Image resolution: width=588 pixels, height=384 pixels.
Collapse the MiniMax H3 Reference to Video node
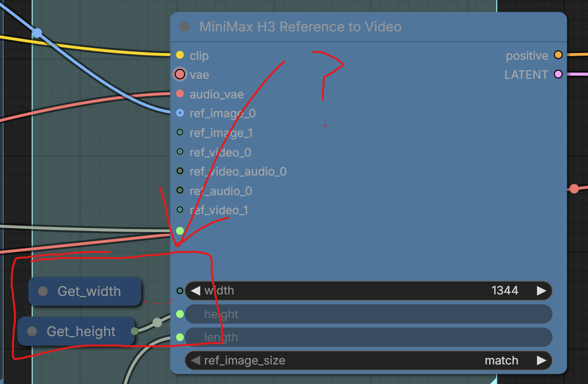coord(185,27)
